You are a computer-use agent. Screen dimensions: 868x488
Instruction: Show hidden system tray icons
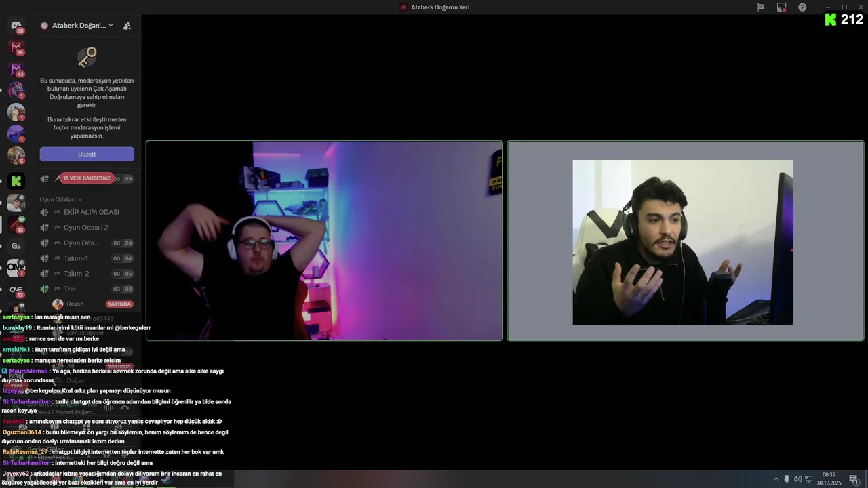coord(776,479)
